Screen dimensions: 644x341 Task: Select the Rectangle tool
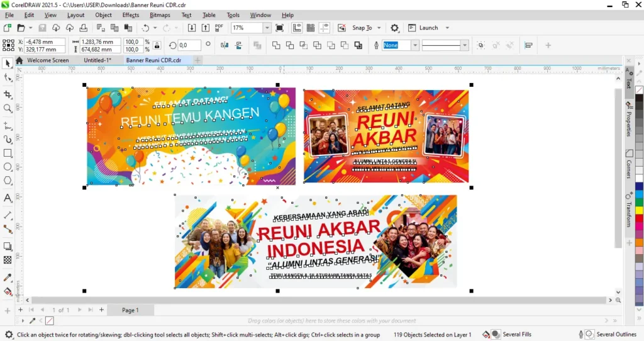tap(8, 154)
